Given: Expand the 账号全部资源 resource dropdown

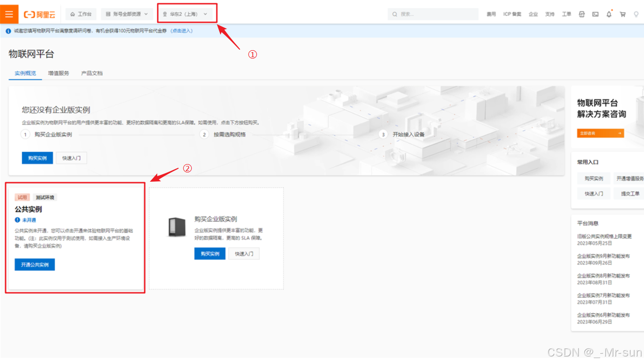Looking at the screenshot, I should [127, 14].
